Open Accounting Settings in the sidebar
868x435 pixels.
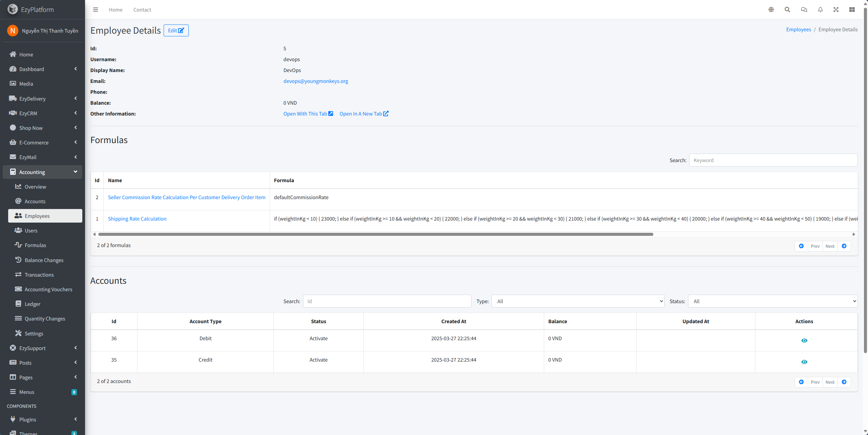click(x=45, y=333)
